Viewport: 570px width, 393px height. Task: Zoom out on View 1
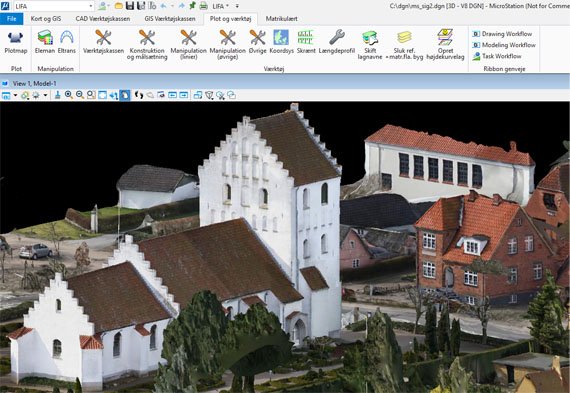coord(80,95)
